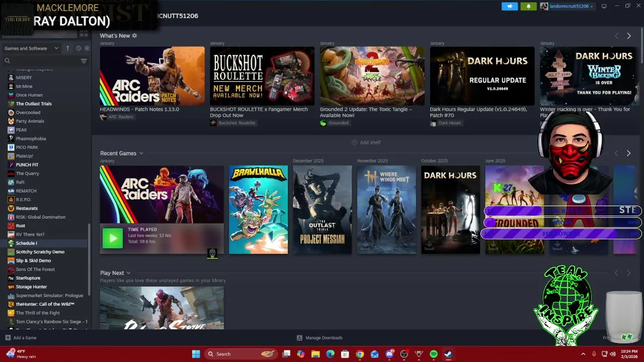Select Party Animals in the library list
644x362 pixels.
(30, 121)
